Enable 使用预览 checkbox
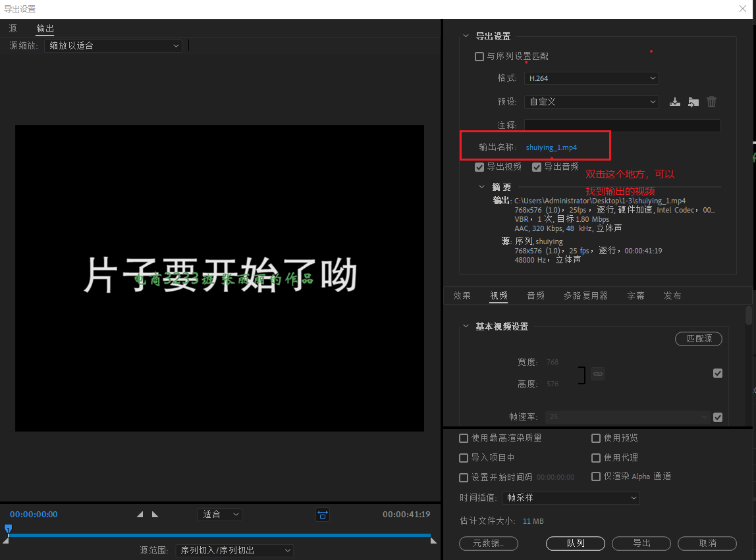This screenshot has width=756, height=560. tap(596, 438)
